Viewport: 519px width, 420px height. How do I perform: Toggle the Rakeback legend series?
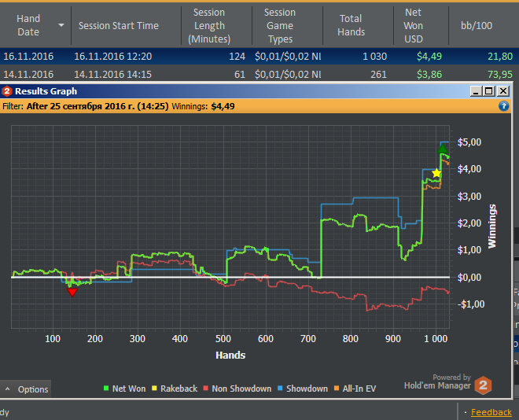coord(179,389)
